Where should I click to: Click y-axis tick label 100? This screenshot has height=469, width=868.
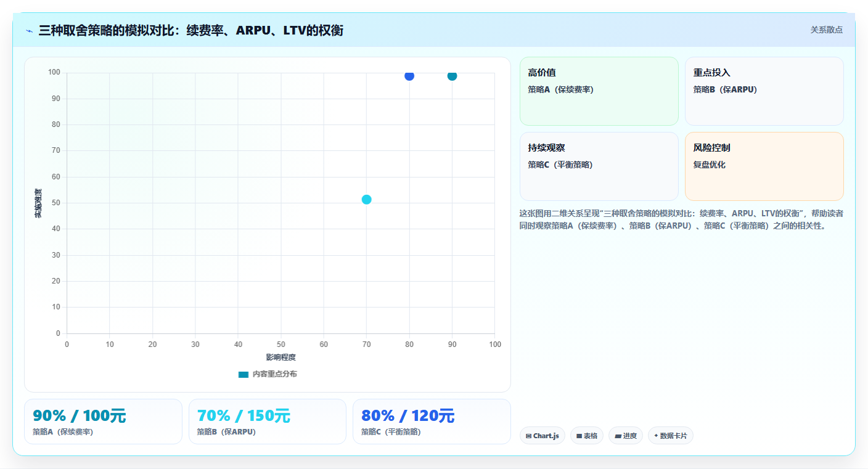[54, 73]
